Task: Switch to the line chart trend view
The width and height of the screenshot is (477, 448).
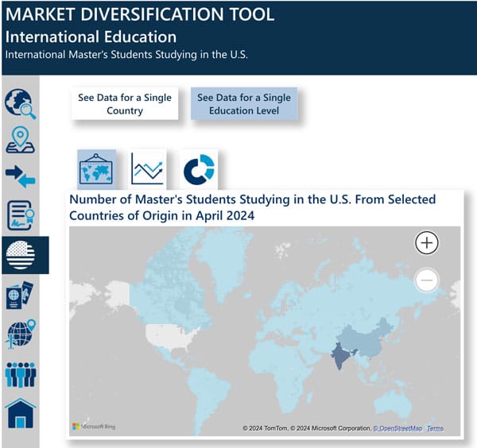Action: [x=148, y=169]
